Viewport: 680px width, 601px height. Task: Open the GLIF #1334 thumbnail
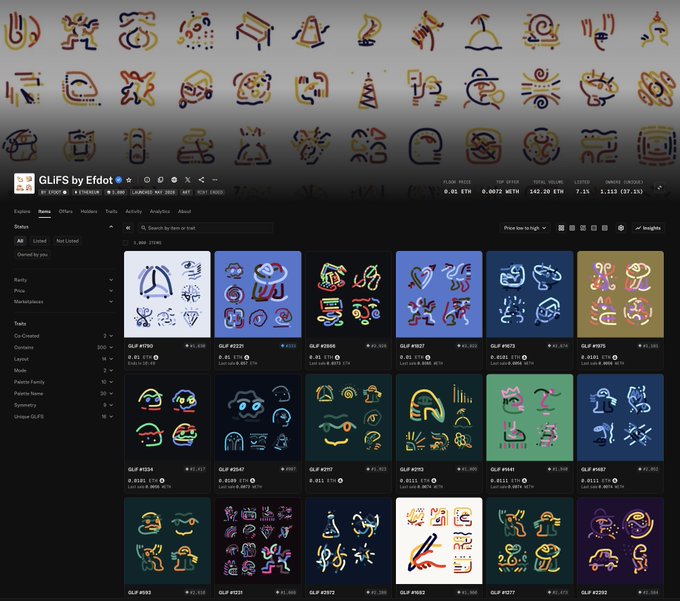(167, 418)
